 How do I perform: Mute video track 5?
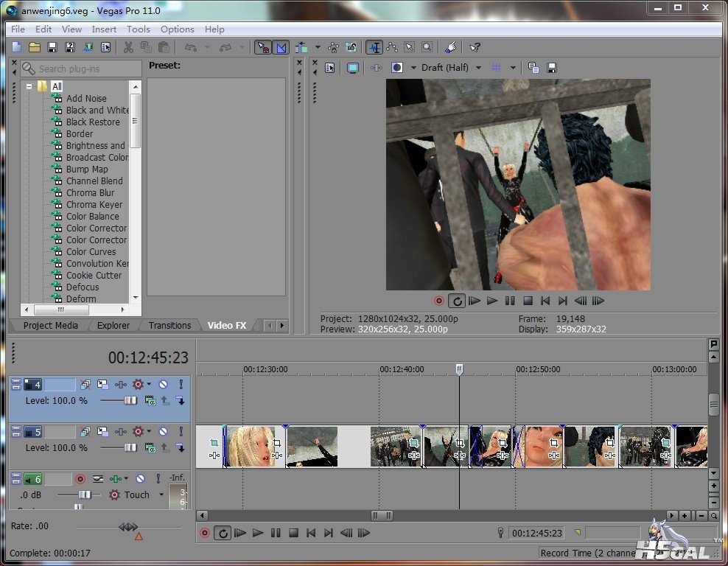pos(163,431)
